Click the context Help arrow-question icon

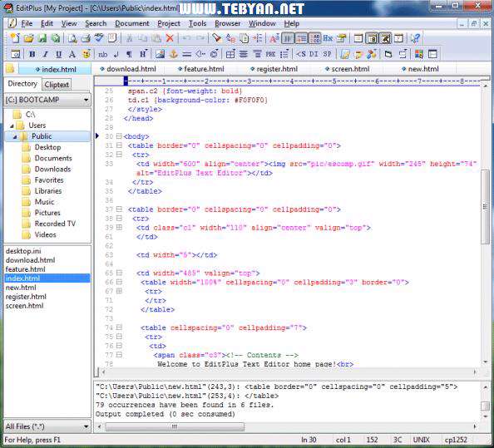click(x=415, y=38)
